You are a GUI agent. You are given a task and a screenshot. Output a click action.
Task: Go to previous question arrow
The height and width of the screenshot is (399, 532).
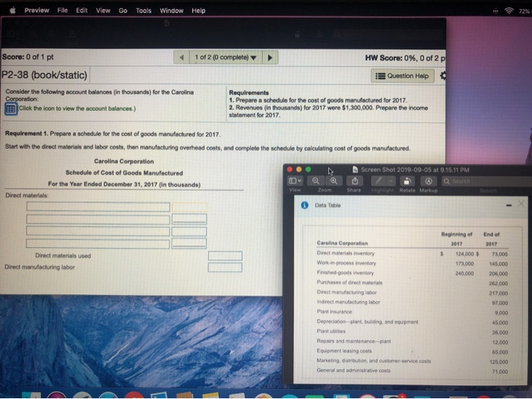pyautogui.click(x=182, y=57)
